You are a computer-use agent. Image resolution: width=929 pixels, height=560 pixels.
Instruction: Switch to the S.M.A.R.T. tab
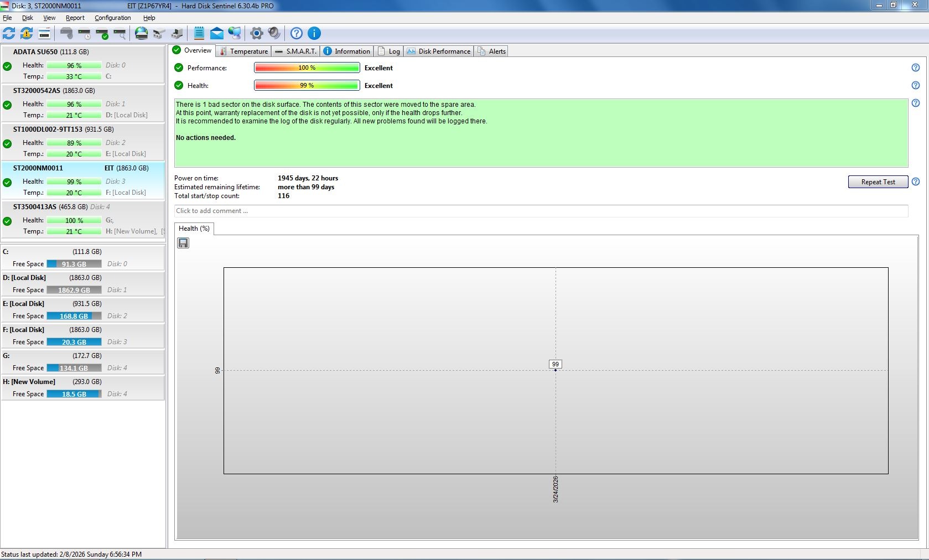click(x=296, y=51)
